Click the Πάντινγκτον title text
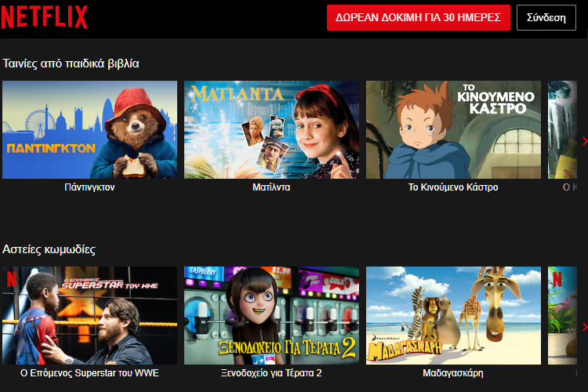Screen dimensions: 588x392 (89, 187)
